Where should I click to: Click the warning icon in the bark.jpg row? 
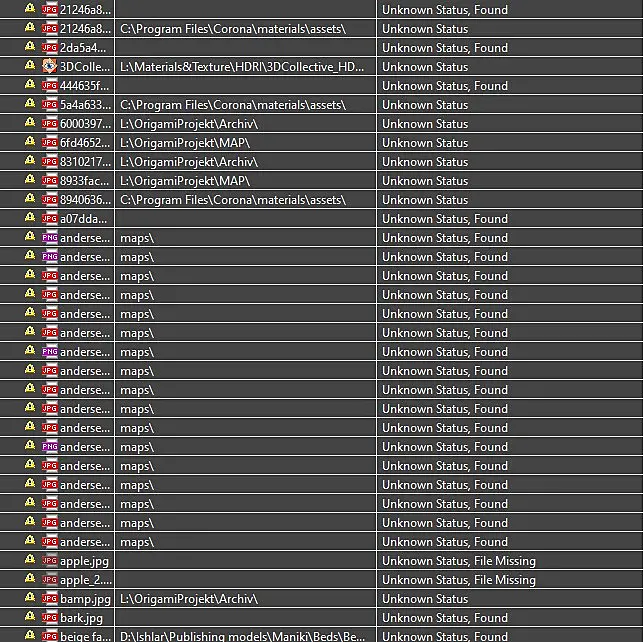pyautogui.click(x=30, y=617)
